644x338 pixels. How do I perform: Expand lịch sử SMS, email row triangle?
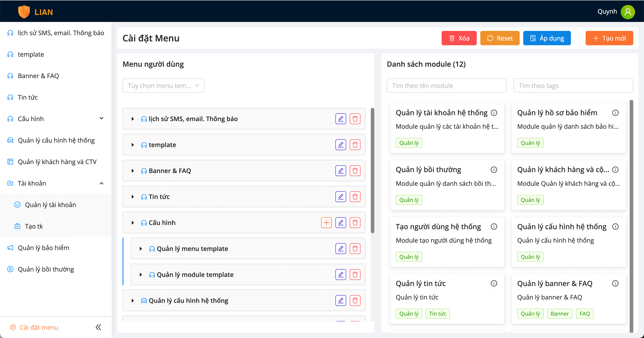(133, 119)
